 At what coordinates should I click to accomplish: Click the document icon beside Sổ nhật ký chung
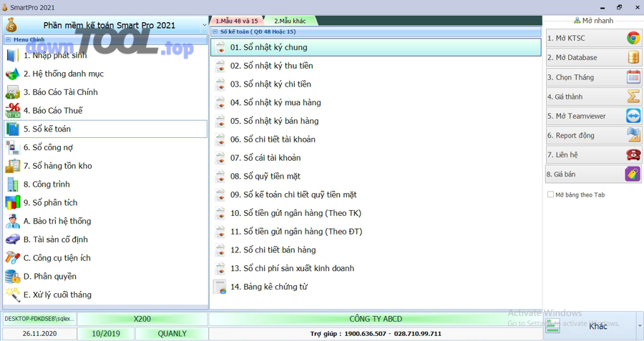[x=220, y=47]
